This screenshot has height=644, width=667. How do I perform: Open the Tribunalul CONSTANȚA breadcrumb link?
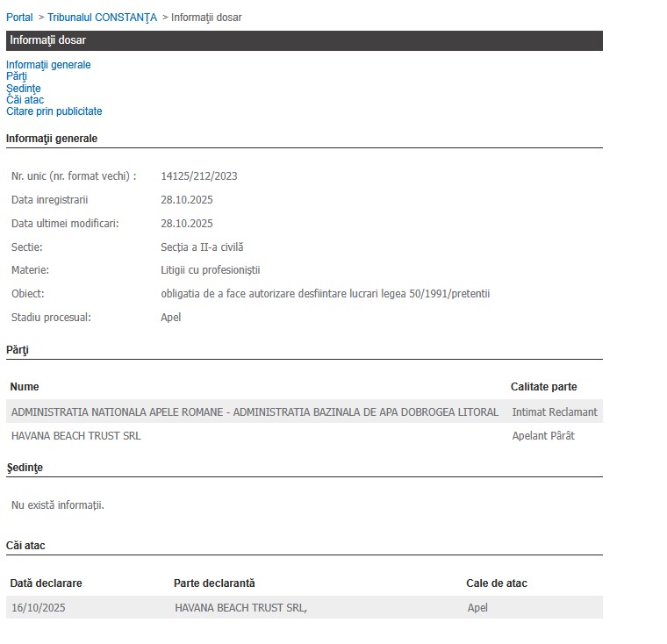click(x=102, y=18)
